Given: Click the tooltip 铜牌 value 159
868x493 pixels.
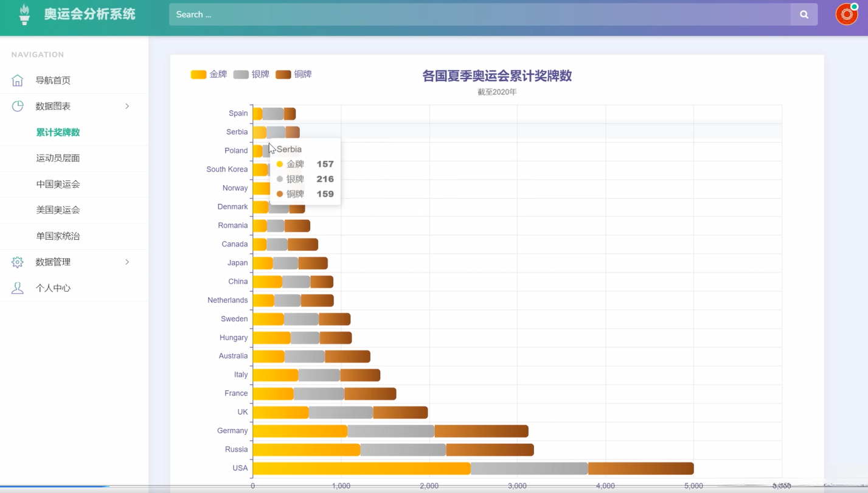Looking at the screenshot, I should tap(325, 194).
